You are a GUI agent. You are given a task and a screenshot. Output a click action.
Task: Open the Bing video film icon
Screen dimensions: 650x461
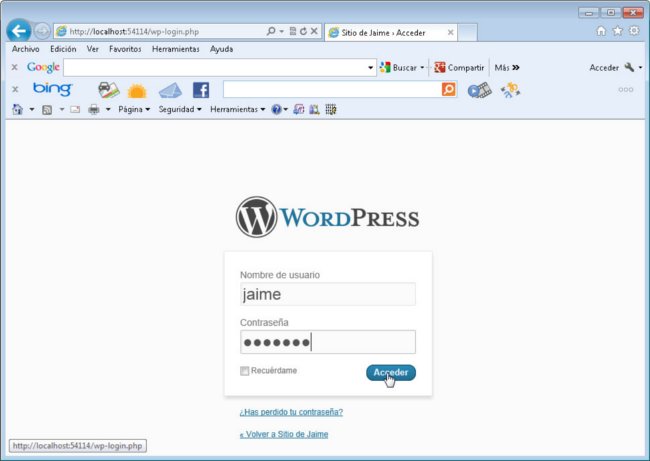pos(480,90)
